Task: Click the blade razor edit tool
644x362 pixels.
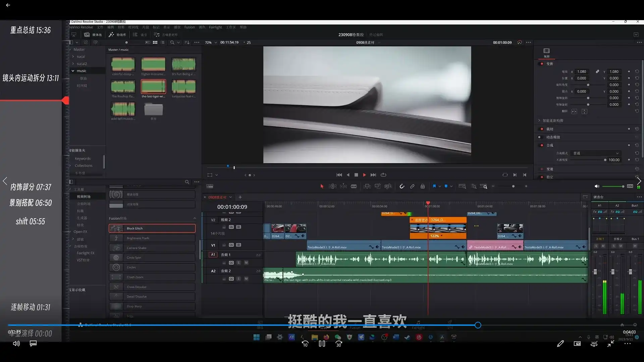Action: pos(354,186)
